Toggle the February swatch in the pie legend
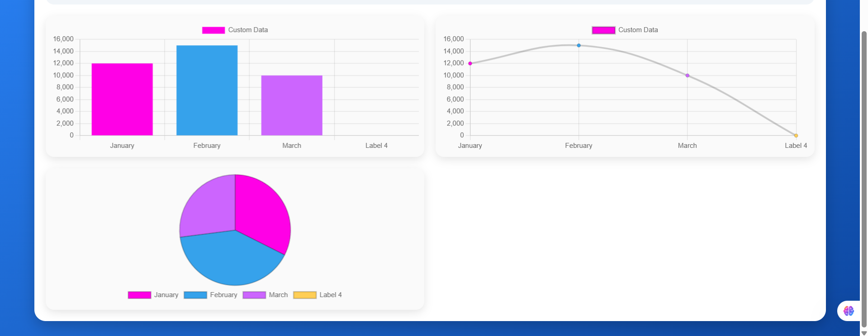 click(195, 295)
